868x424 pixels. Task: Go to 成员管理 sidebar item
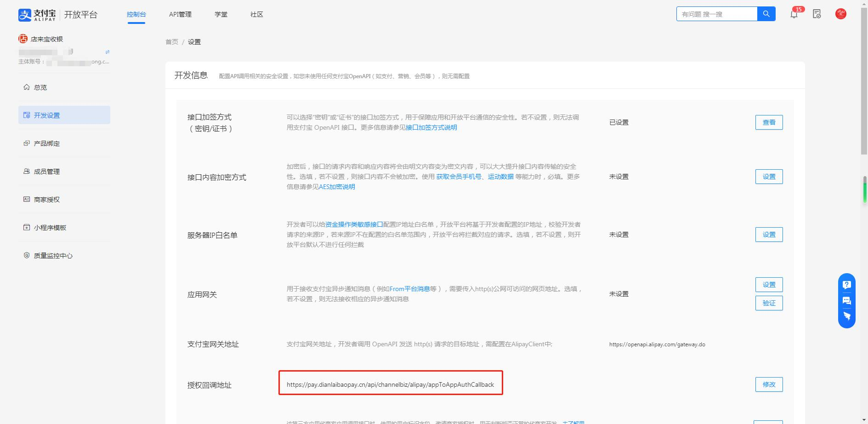pyautogui.click(x=46, y=172)
